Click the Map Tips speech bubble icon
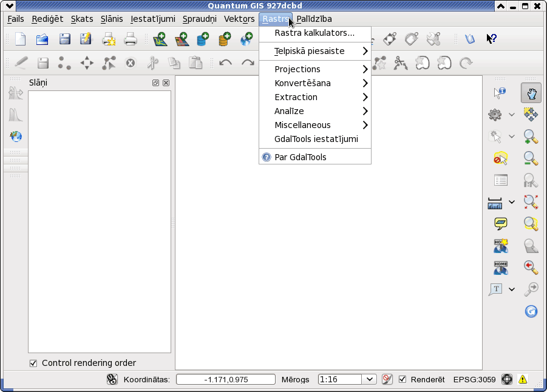This screenshot has width=547, height=392. 501,223
